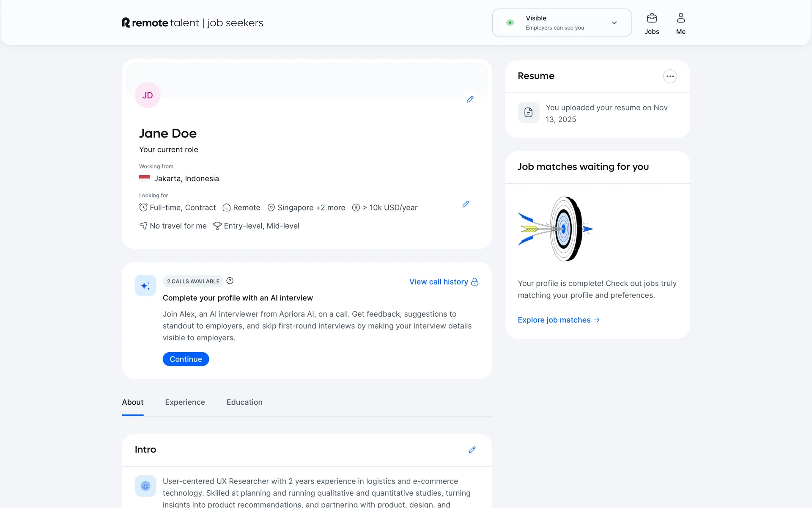The height and width of the screenshot is (508, 812).
Task: Open the Employers can see you dropdown
Action: pos(555,28)
